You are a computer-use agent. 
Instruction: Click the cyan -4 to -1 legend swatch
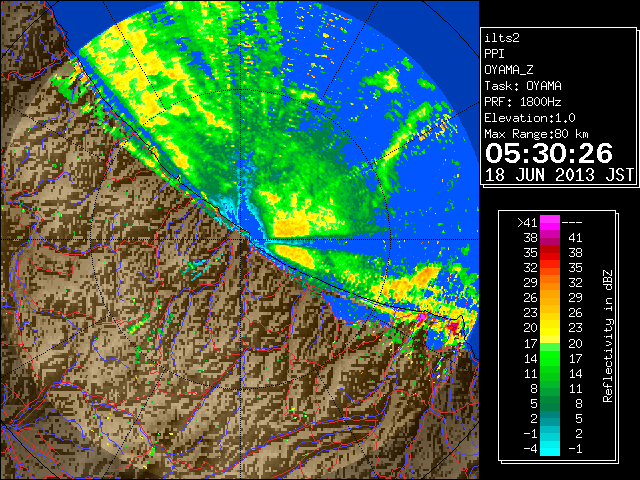(550, 448)
